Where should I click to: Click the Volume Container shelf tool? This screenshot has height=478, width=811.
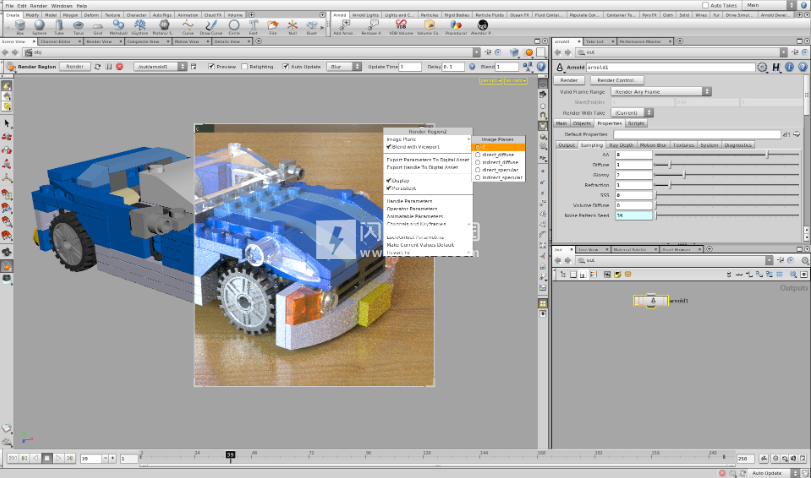[x=429, y=27]
